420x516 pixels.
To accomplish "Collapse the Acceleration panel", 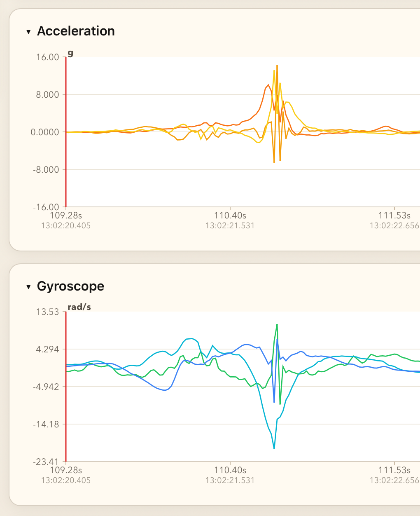I will (x=28, y=31).
